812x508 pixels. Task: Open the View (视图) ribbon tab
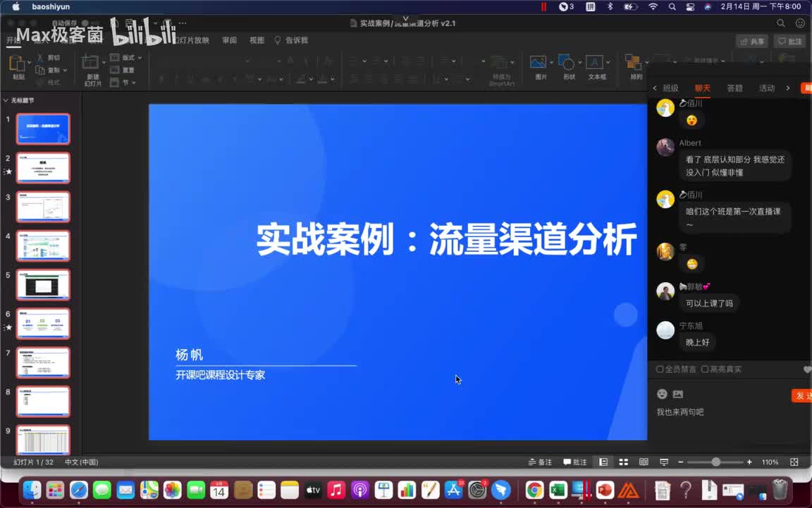[x=257, y=40]
